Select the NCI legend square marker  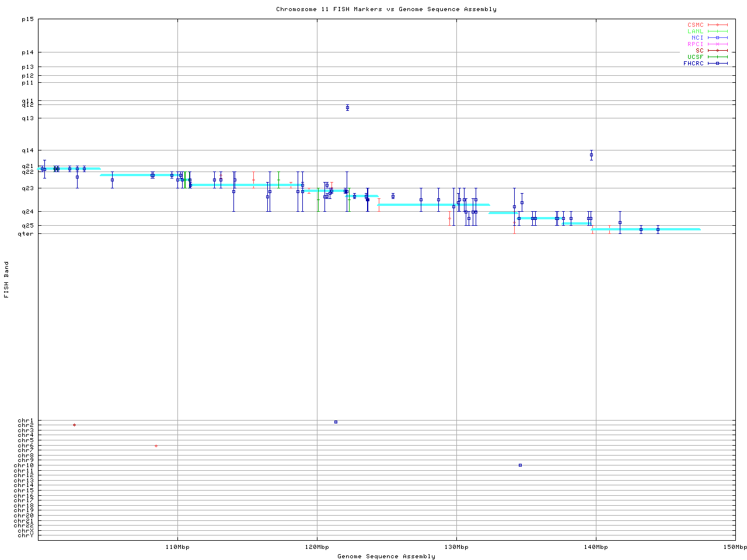point(717,38)
